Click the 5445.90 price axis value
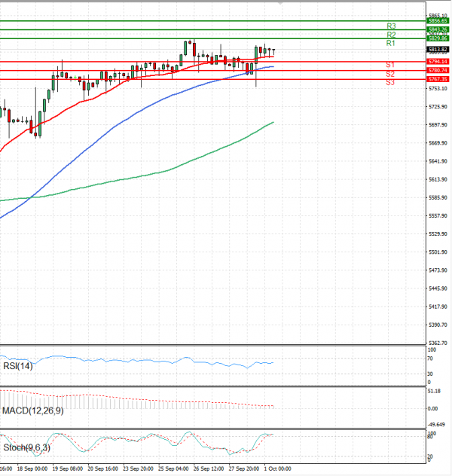This screenshot has height=476, width=452. pyautogui.click(x=438, y=288)
